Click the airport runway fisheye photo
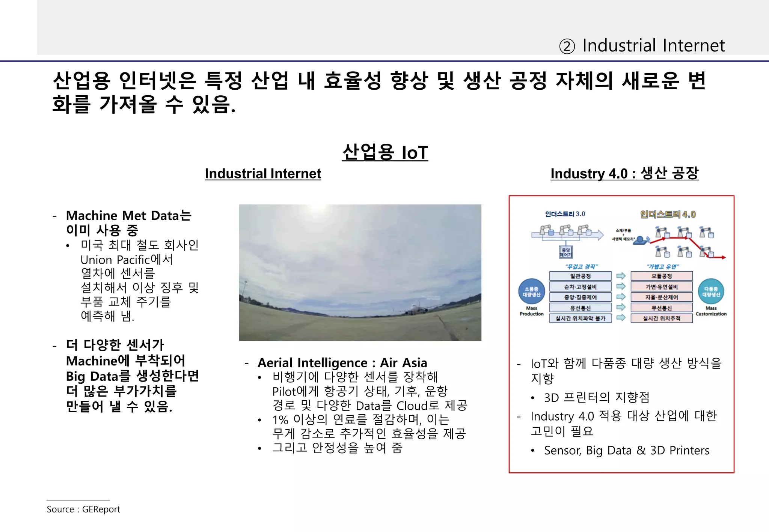The width and height of the screenshot is (769, 532). [360, 272]
